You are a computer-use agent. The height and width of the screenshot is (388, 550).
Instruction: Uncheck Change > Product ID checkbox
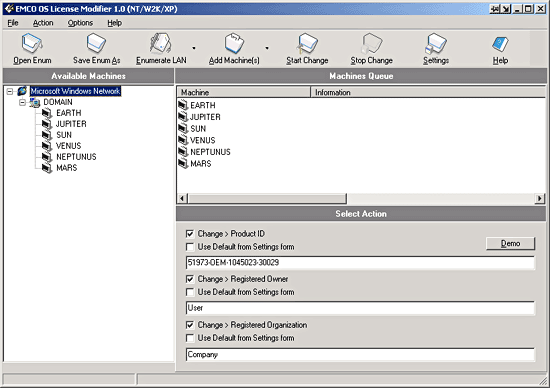tap(190, 234)
